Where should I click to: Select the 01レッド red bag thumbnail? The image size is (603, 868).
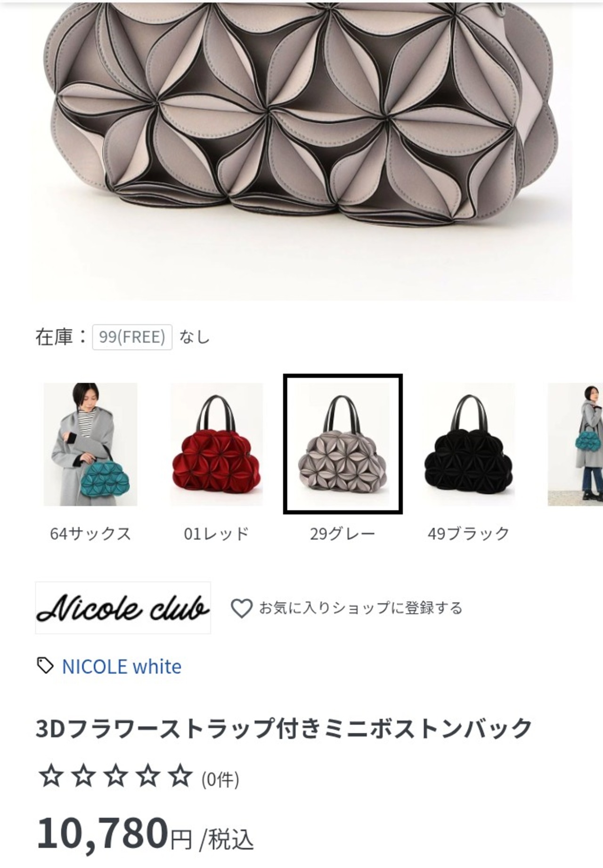(x=217, y=444)
